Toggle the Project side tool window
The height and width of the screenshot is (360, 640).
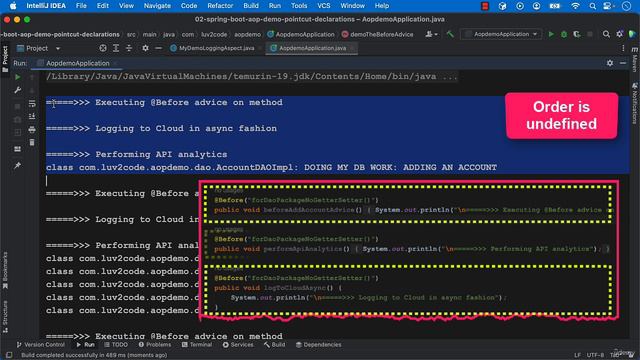coord(5,59)
